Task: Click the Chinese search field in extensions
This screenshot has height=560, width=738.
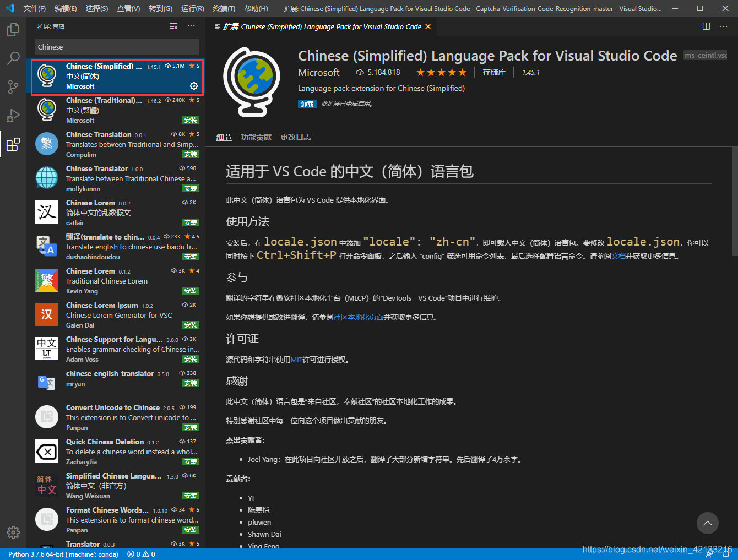Action: point(117,47)
